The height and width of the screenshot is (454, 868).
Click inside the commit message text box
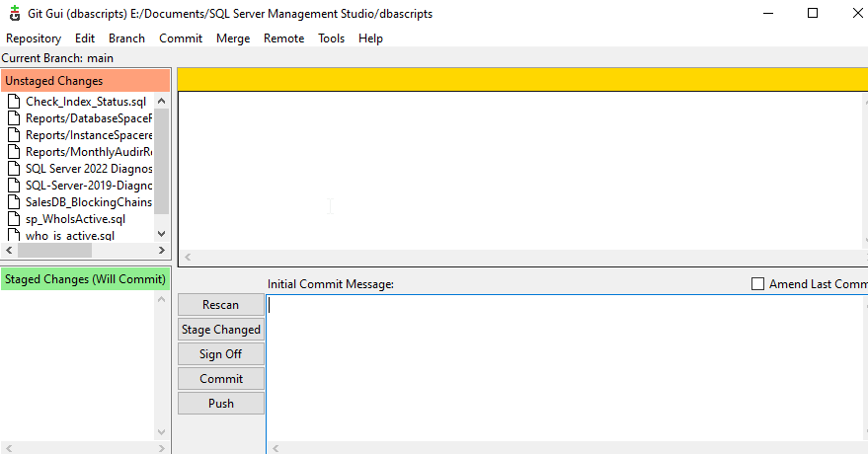click(x=563, y=365)
